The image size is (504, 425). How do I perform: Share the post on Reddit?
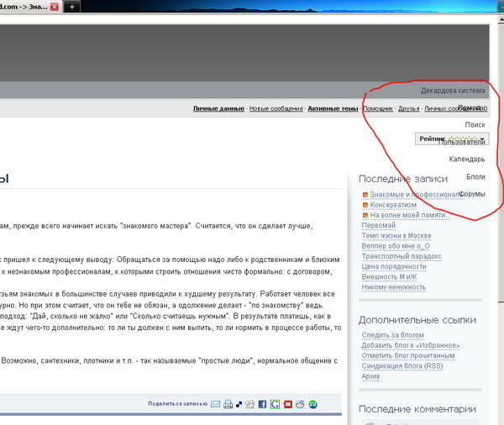tap(300, 404)
